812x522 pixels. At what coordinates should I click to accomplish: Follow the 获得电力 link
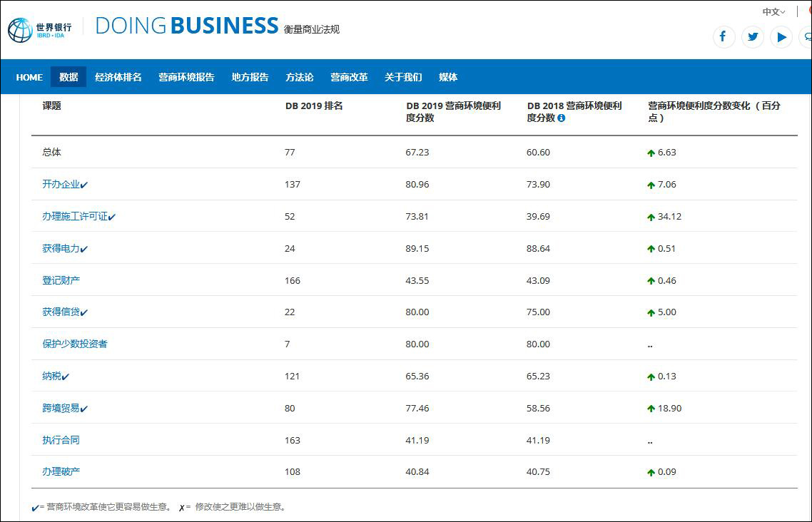coord(61,248)
